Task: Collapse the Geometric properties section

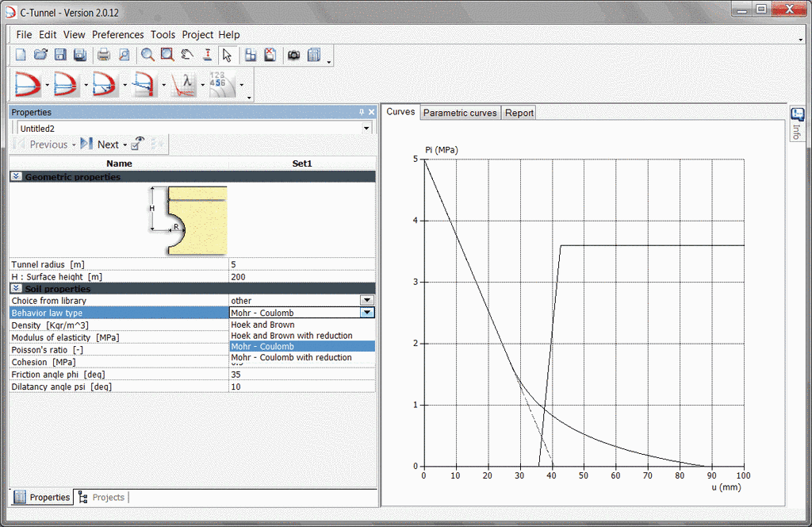Action: click(x=16, y=176)
